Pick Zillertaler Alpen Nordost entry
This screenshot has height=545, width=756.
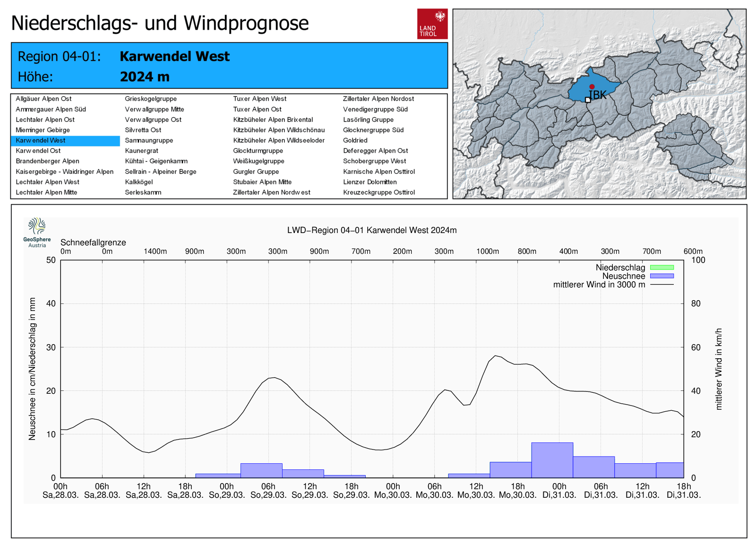click(378, 99)
